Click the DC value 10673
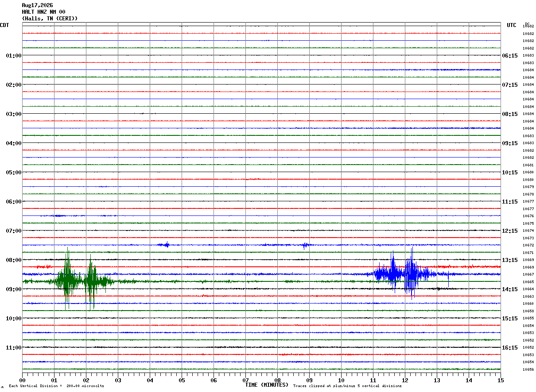Screen dimensions: 536x392 point(528,238)
